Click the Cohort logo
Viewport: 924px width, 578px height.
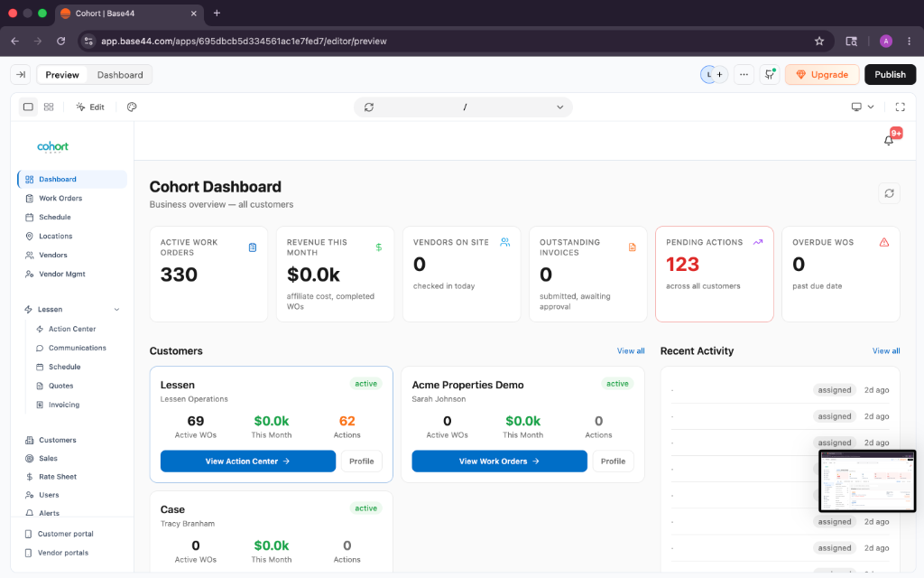pyautogui.click(x=52, y=147)
